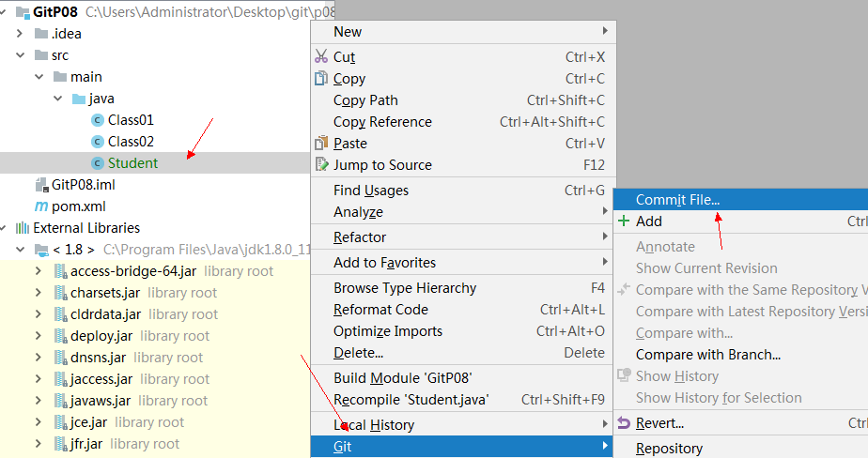Click the Copy icon in context menu
Image resolution: width=868 pixels, height=458 pixels.
click(x=321, y=79)
